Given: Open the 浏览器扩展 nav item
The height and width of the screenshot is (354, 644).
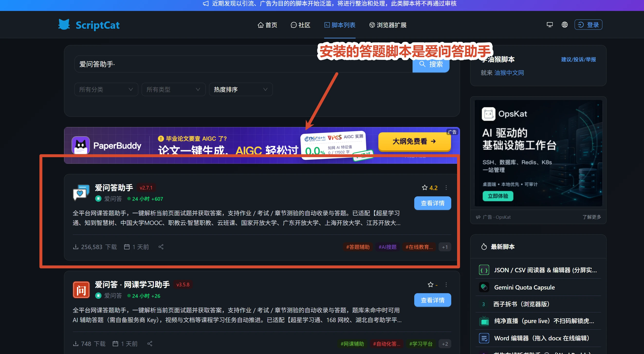Looking at the screenshot, I should (388, 25).
